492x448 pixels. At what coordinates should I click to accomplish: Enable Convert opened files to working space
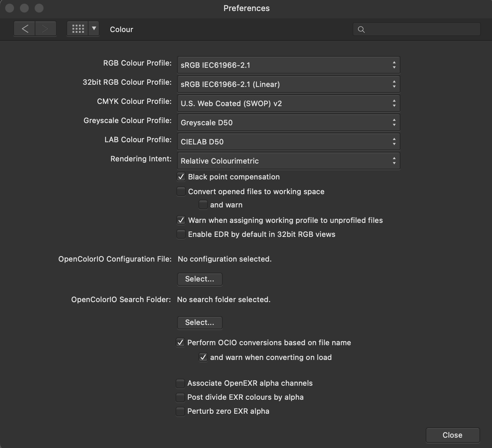pos(181,191)
